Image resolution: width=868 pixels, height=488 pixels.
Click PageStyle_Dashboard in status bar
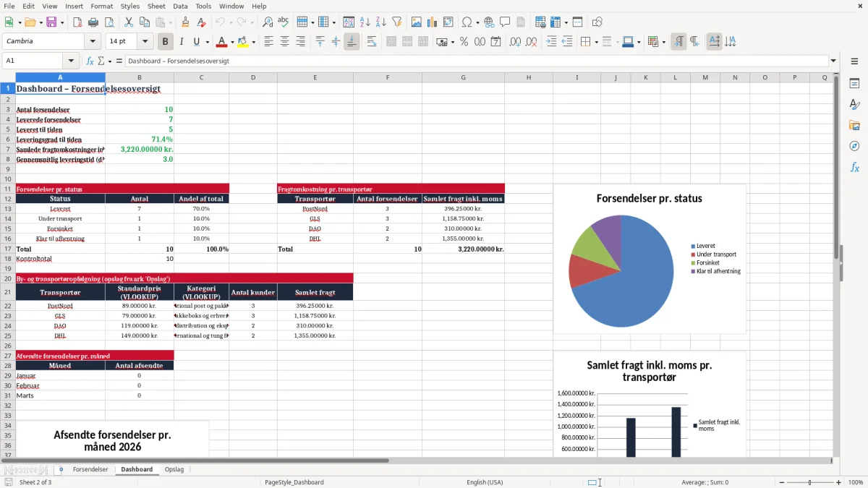tap(294, 482)
